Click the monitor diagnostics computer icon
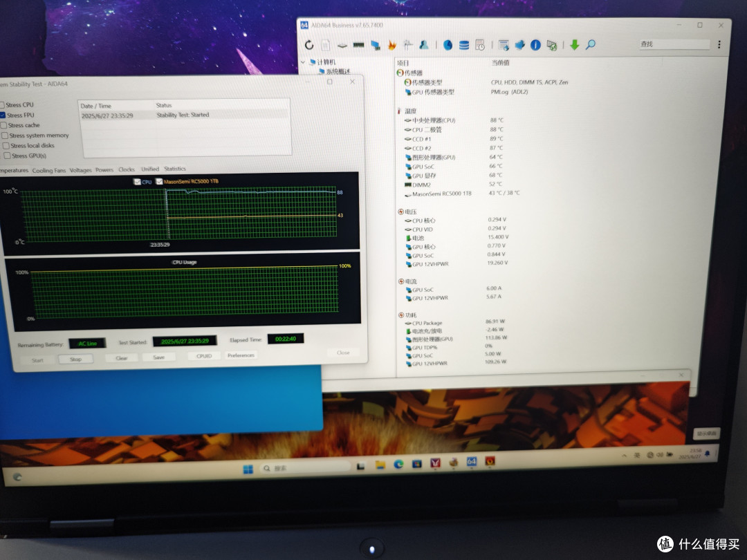Image resolution: width=747 pixels, height=560 pixels. (376, 45)
